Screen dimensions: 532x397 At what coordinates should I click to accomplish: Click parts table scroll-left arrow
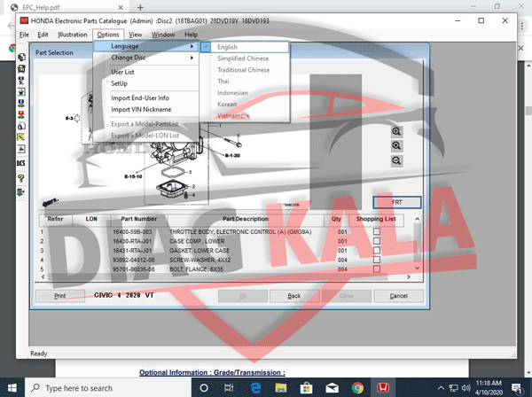[x=43, y=276]
